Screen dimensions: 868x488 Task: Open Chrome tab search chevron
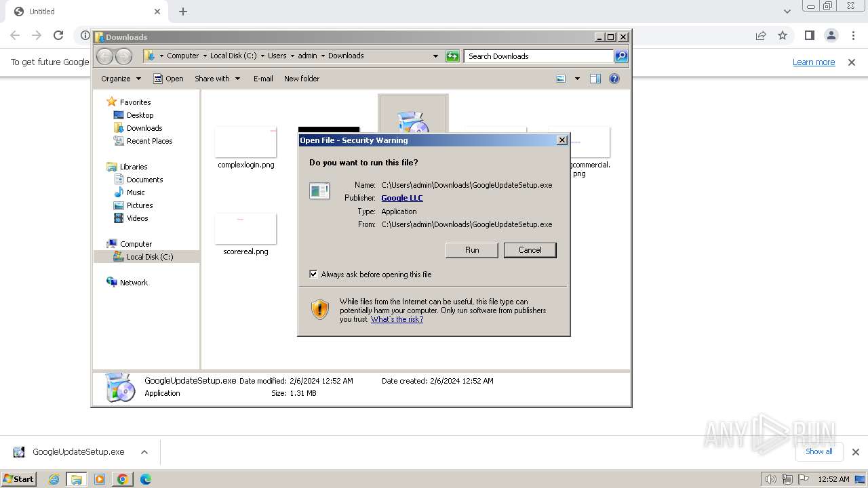tap(787, 12)
